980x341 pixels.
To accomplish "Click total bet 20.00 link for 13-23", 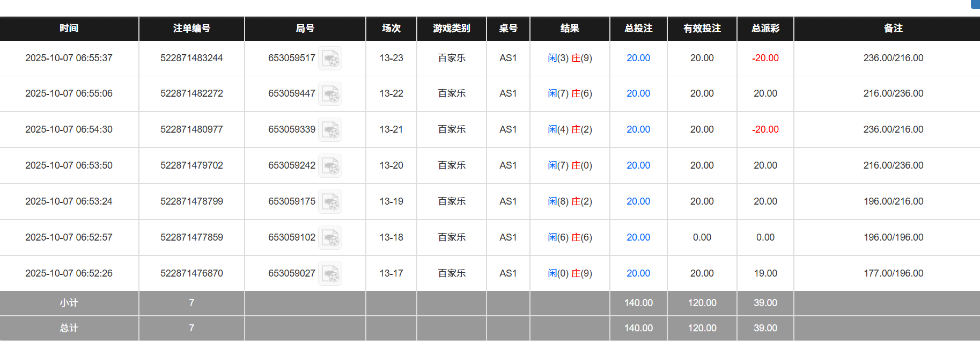I will pyautogui.click(x=638, y=58).
